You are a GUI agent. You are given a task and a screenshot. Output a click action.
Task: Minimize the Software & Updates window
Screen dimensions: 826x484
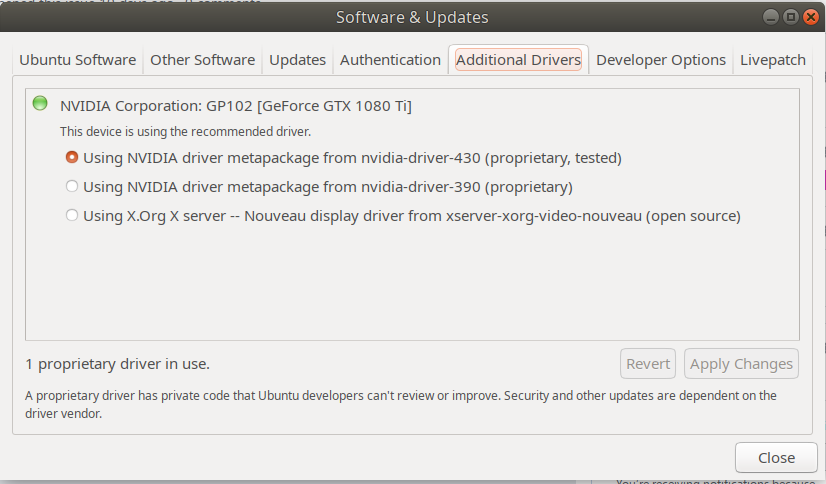(x=771, y=17)
